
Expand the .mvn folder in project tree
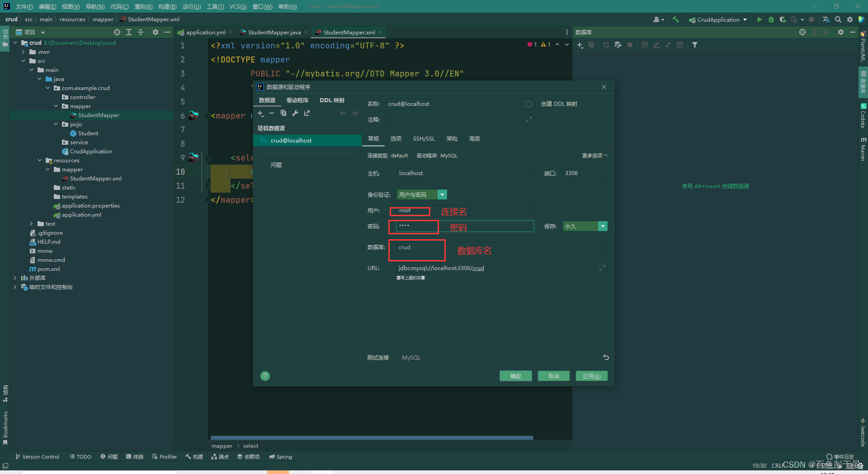pos(23,52)
